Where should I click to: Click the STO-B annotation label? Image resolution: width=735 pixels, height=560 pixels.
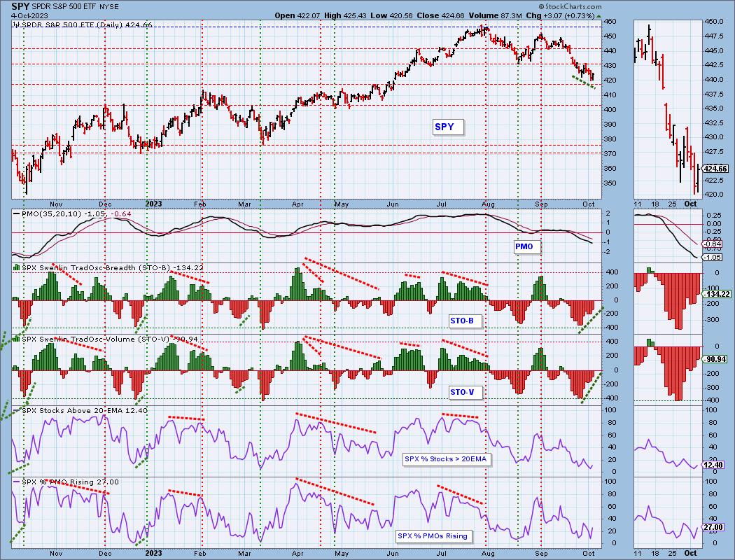click(x=465, y=321)
